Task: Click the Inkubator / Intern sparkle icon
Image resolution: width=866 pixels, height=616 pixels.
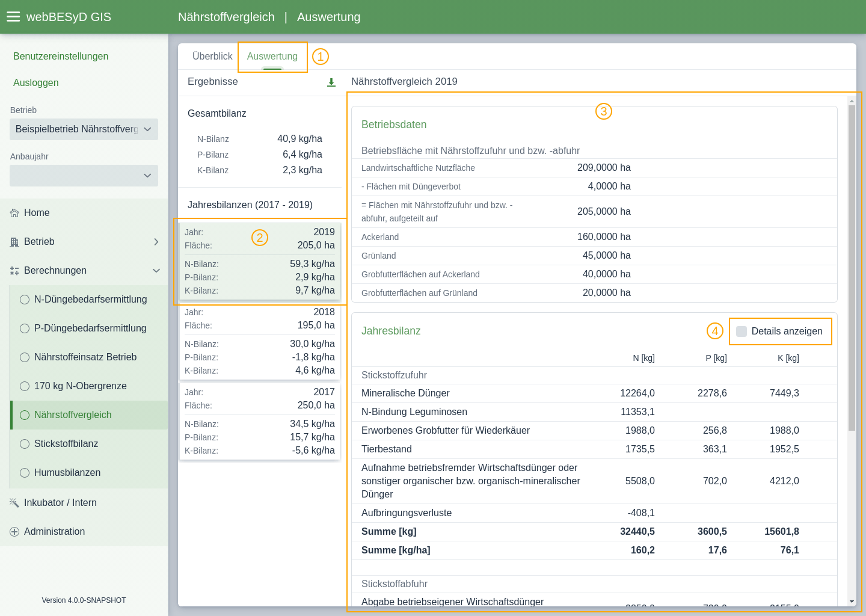Action: (x=14, y=503)
